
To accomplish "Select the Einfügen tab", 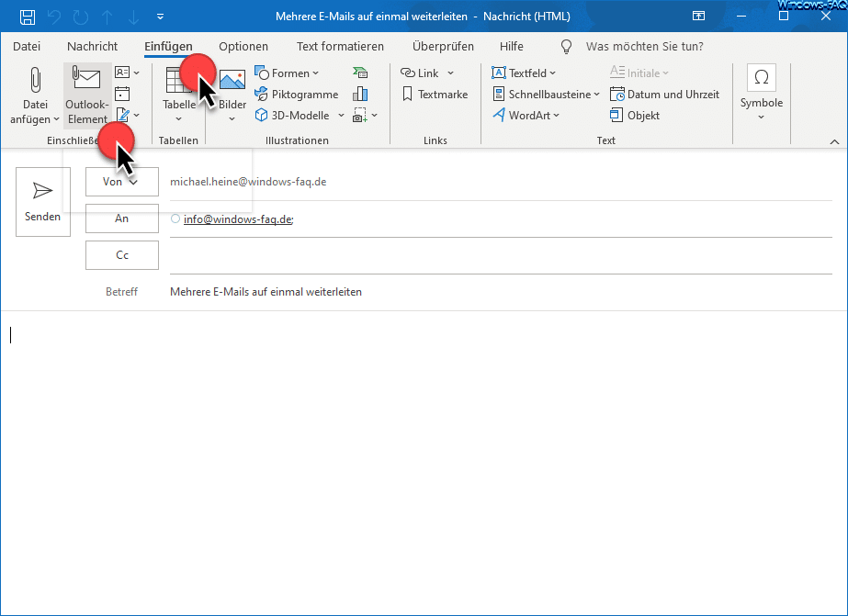I will [168, 47].
